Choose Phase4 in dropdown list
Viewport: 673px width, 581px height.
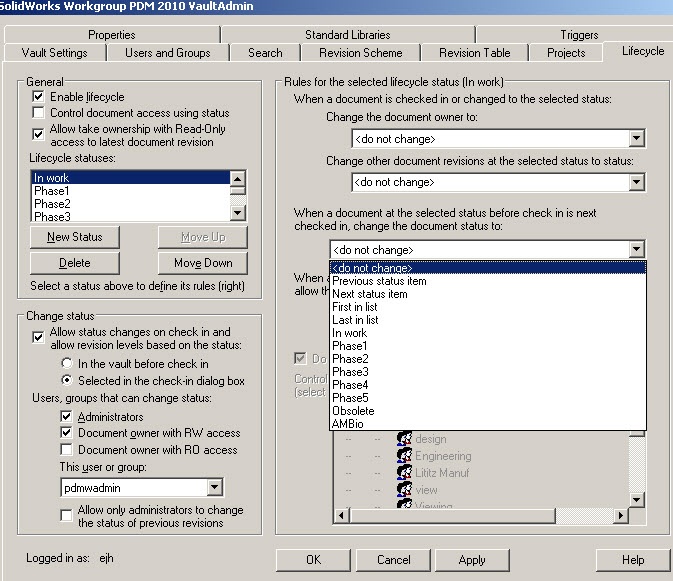488,385
